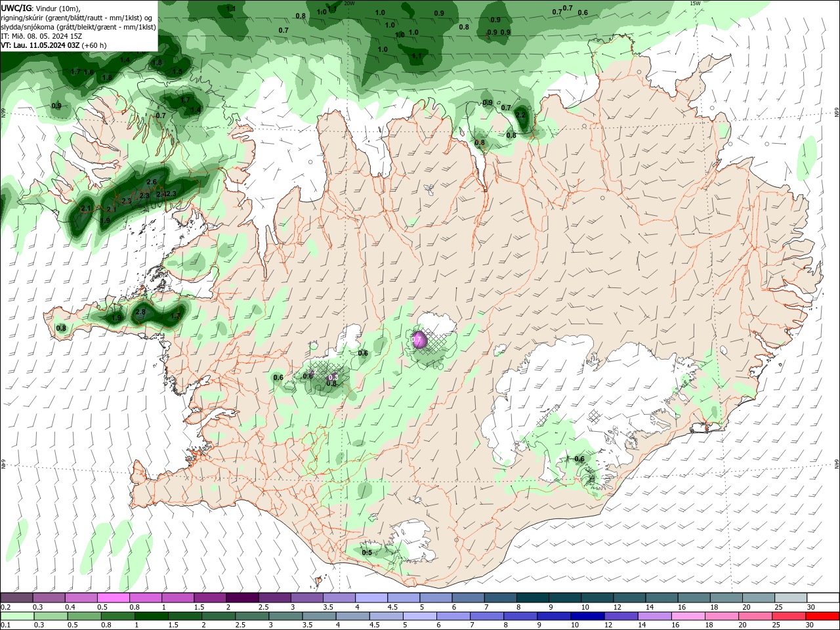This screenshot has width=840, height=630.
Task: Select the dark purple 2 swatch in top legend row
Action: coord(241,598)
